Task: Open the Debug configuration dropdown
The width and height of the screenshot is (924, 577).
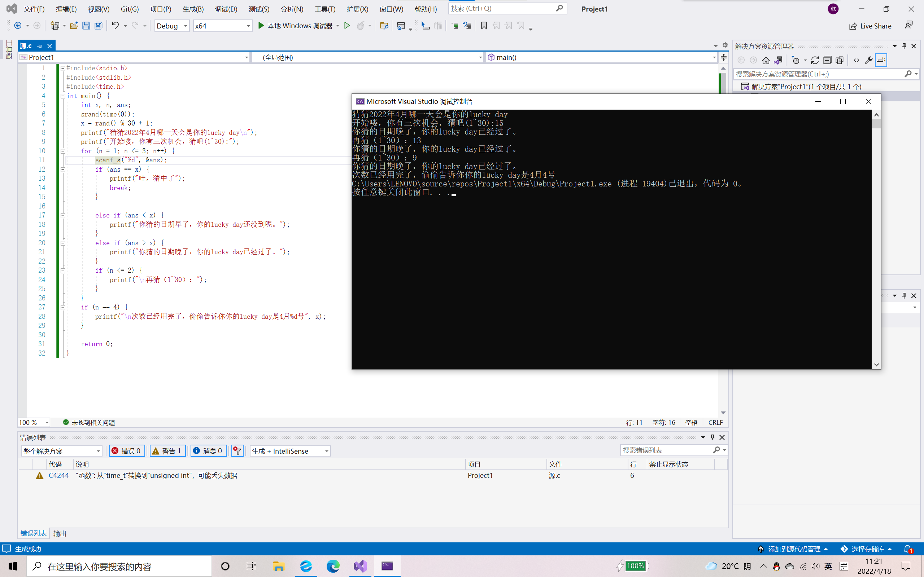Action: coord(172,26)
